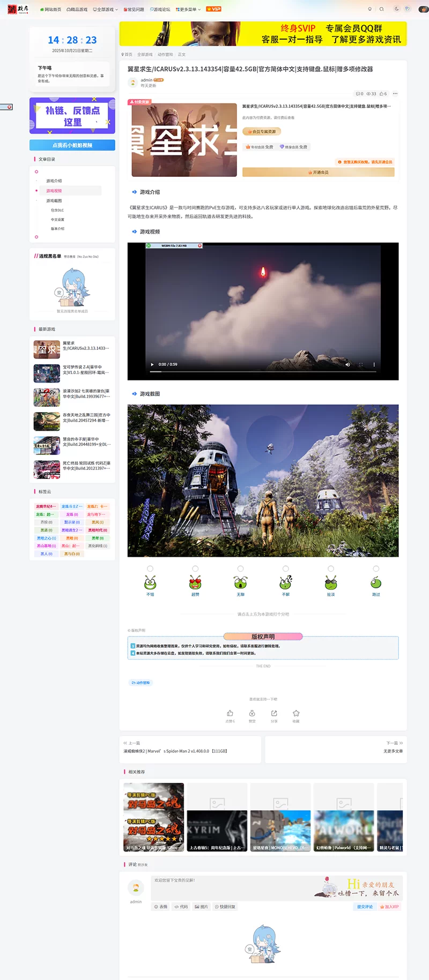Open the 对马岛之魂 recommended thumbnail
This screenshot has width=429, height=980.
point(154,817)
